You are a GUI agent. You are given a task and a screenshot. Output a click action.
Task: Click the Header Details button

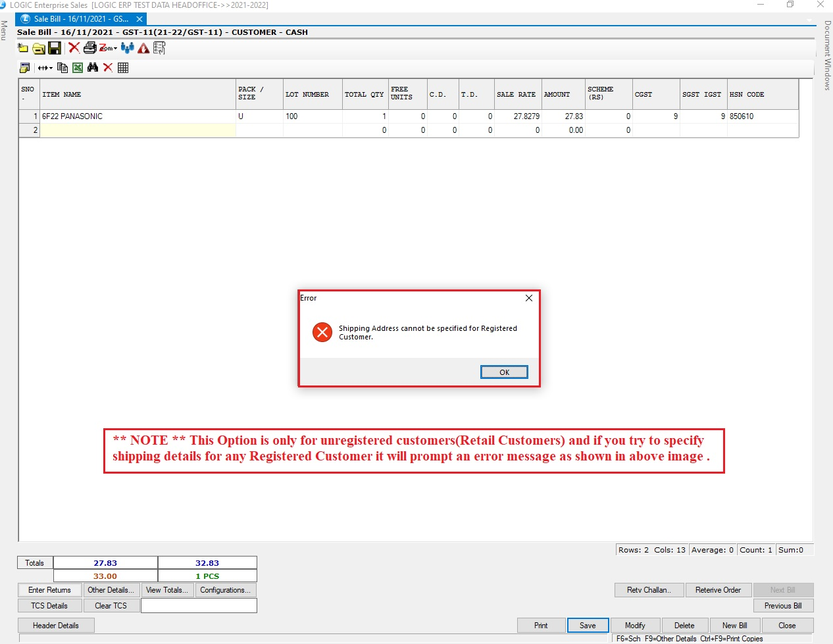(56, 626)
